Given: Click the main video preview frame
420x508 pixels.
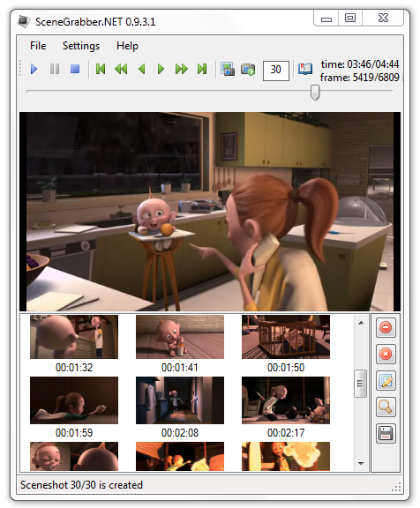Looking at the screenshot, I should [x=210, y=212].
